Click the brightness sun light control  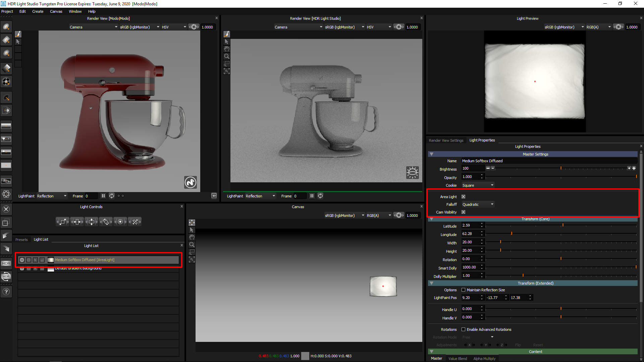[120, 222]
